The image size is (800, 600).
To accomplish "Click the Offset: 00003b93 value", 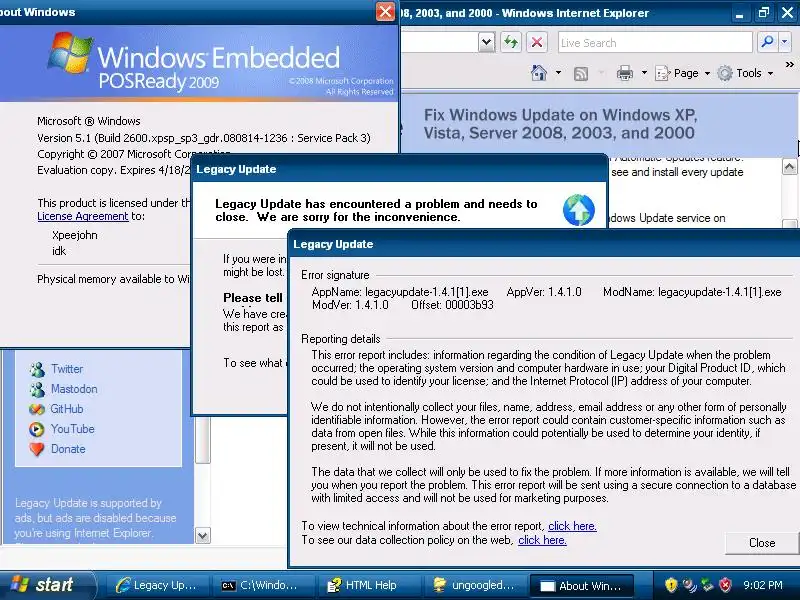I will coord(452,305).
